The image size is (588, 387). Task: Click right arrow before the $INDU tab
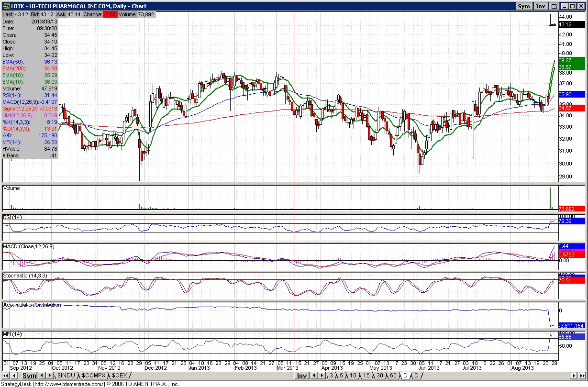tap(50, 376)
